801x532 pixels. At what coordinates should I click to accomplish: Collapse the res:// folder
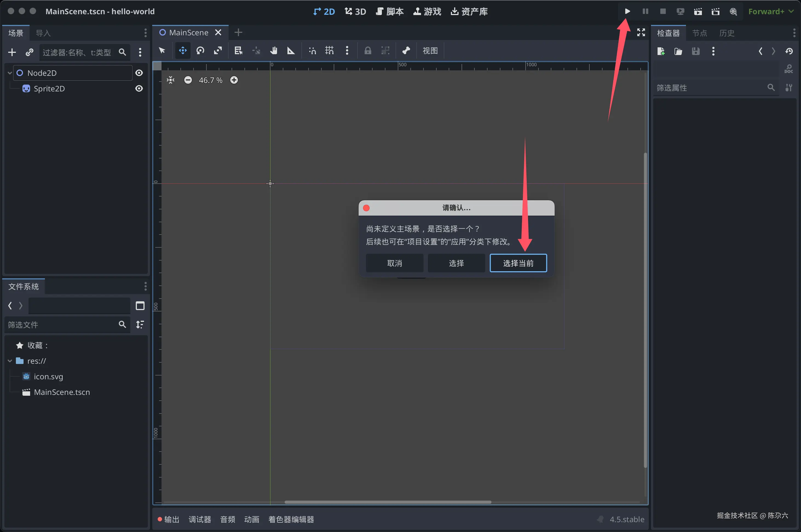tap(10, 361)
